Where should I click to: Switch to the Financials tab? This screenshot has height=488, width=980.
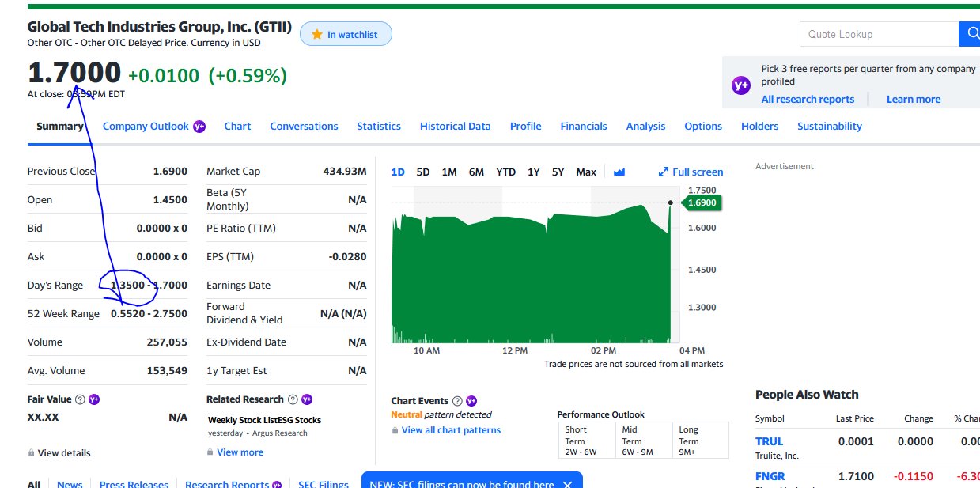tap(584, 127)
